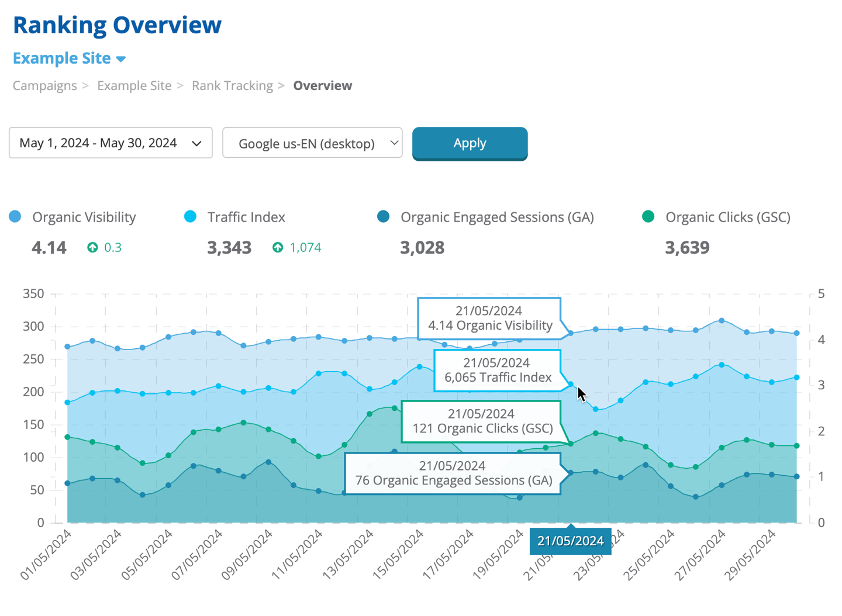Click the 6,065 Traffic Index tooltip
Screen dimensions: 842x616
pyautogui.click(x=498, y=371)
